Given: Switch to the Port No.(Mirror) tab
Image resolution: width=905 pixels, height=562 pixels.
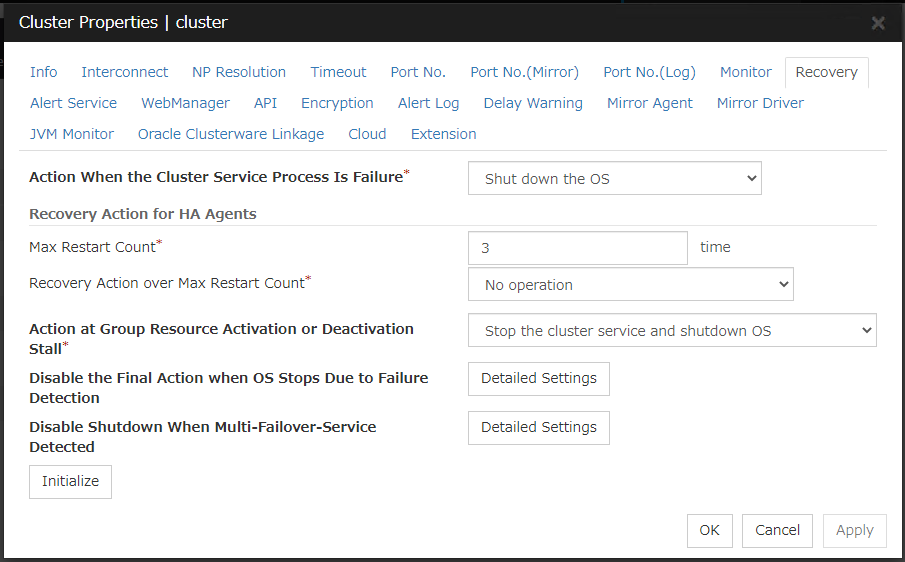Looking at the screenshot, I should (x=524, y=72).
